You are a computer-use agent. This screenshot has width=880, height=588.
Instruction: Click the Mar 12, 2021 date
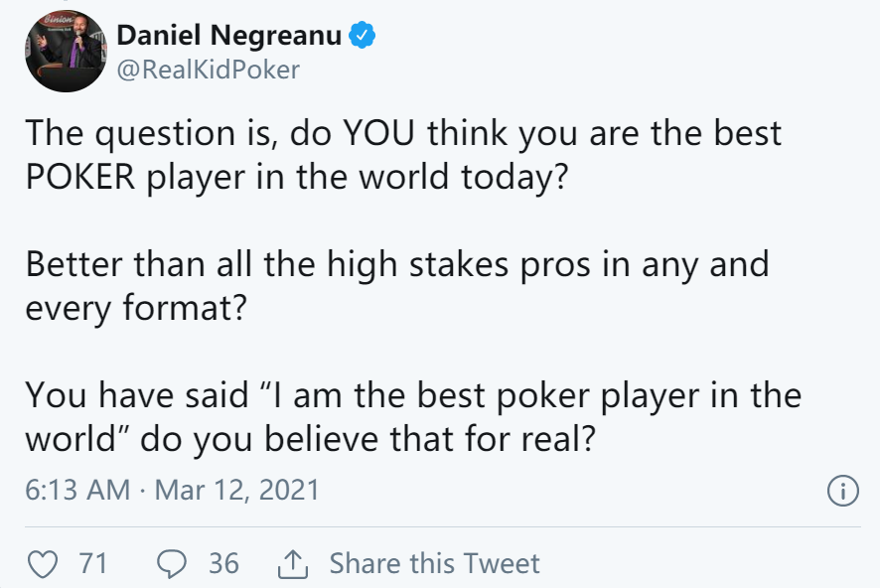pos(236,490)
